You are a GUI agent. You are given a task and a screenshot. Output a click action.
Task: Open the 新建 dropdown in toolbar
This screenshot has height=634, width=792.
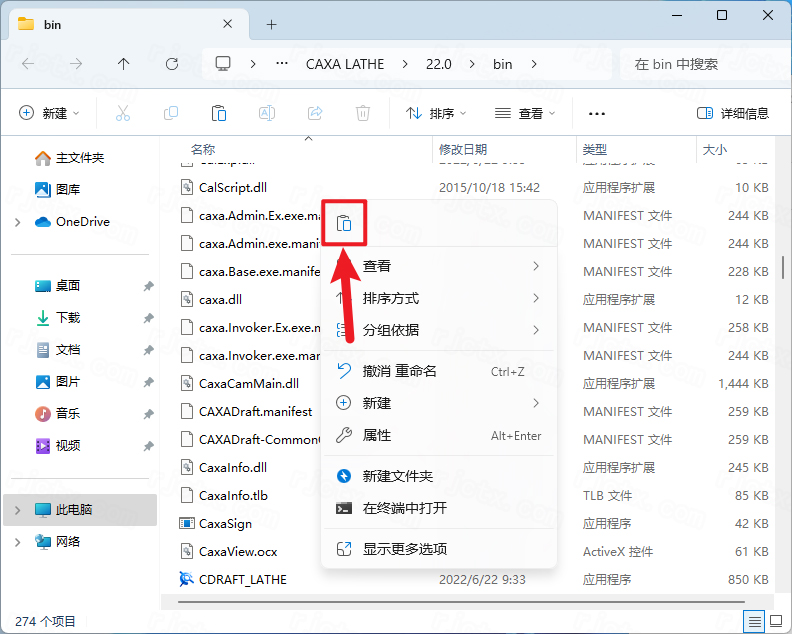pyautogui.click(x=49, y=113)
